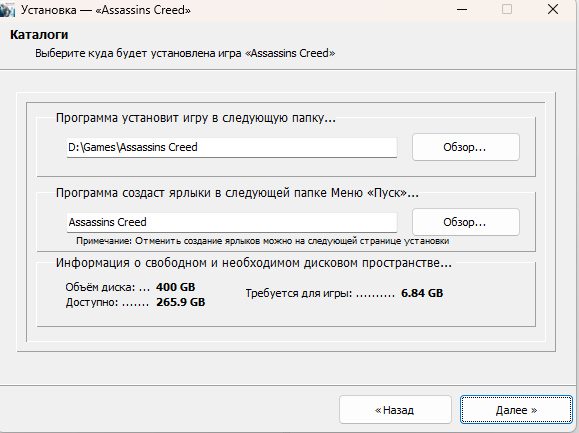Screen dimensions: 579x433
Task: Click the Start menu folder name field
Action: point(232,223)
